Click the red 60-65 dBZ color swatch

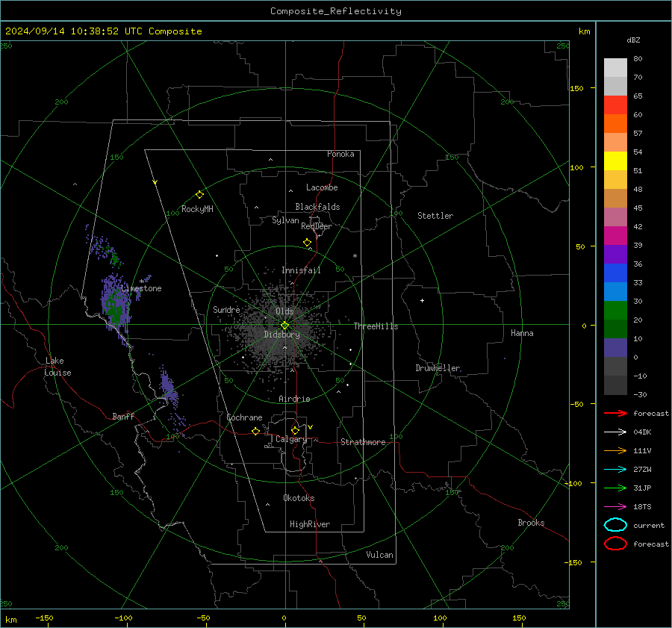(x=615, y=105)
